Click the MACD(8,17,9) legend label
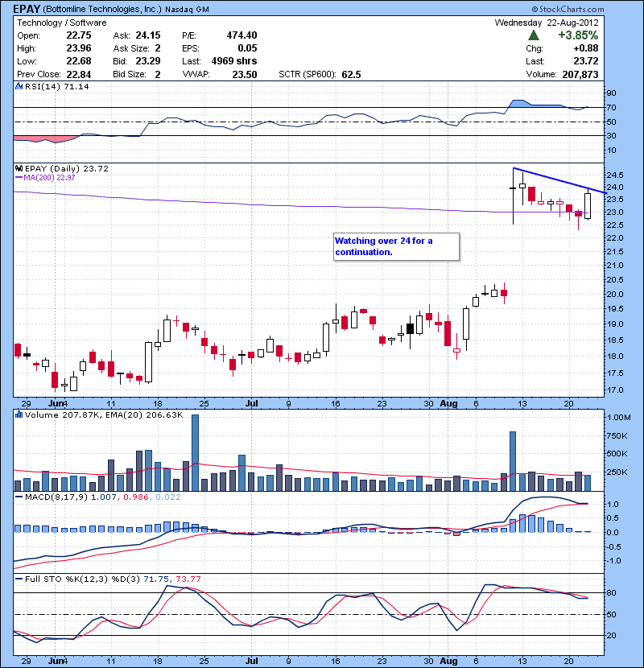This screenshot has width=644, height=668. 56,497
